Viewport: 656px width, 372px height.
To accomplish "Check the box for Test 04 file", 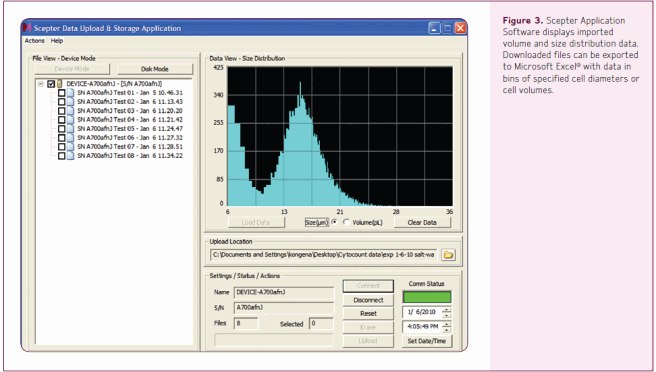I will pos(62,120).
